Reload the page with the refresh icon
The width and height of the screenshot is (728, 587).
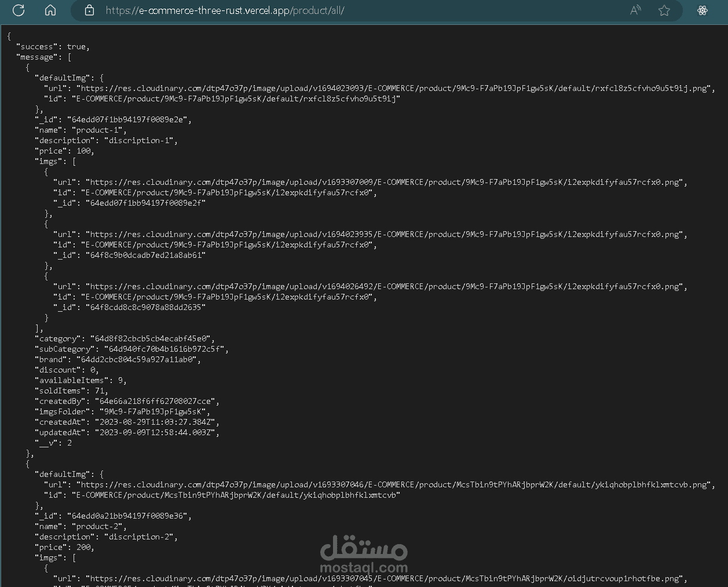[19, 10]
